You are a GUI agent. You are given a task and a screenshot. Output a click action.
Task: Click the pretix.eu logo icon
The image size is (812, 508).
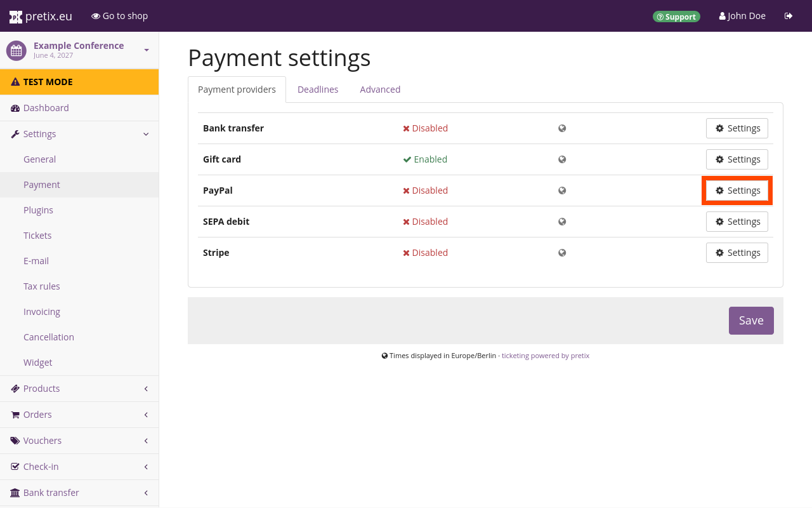[x=16, y=17]
